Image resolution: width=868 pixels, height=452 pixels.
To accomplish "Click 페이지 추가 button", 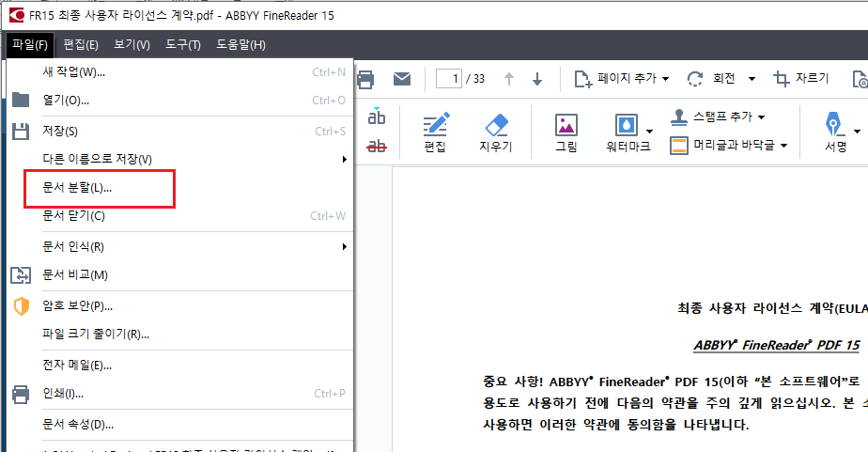I will 614,79.
